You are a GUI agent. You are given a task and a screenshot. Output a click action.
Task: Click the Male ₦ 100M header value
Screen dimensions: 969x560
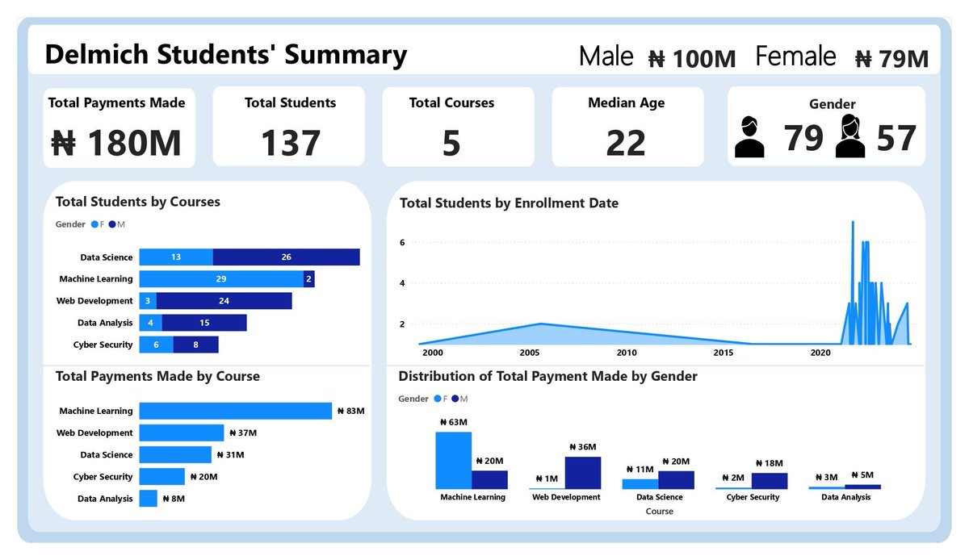coord(692,59)
